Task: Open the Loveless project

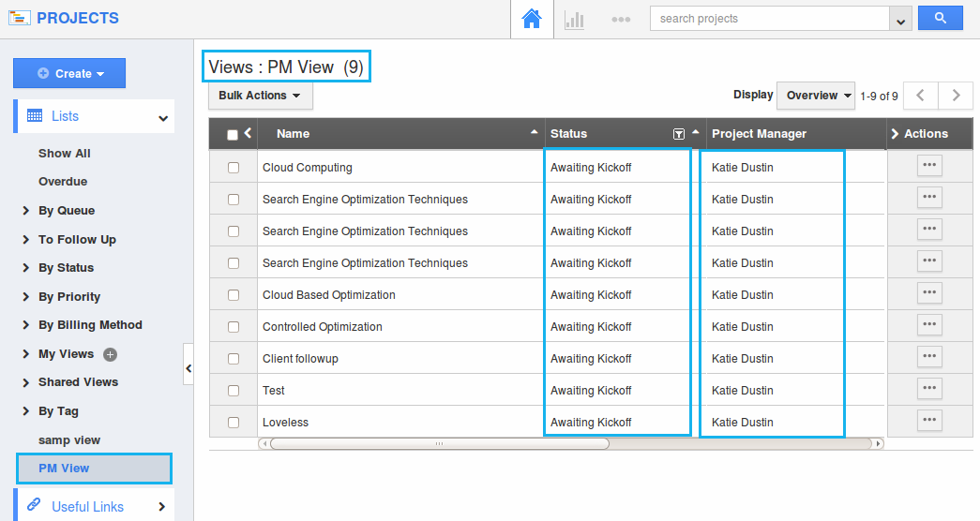Action: click(x=285, y=423)
